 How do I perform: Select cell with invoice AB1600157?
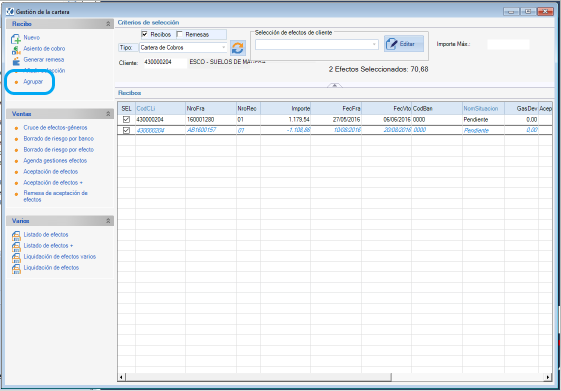coord(211,130)
